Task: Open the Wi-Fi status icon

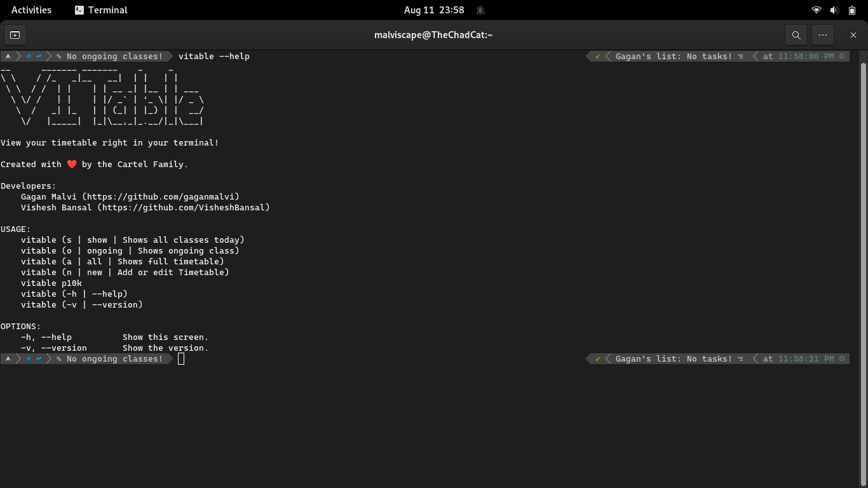Action: click(x=817, y=10)
